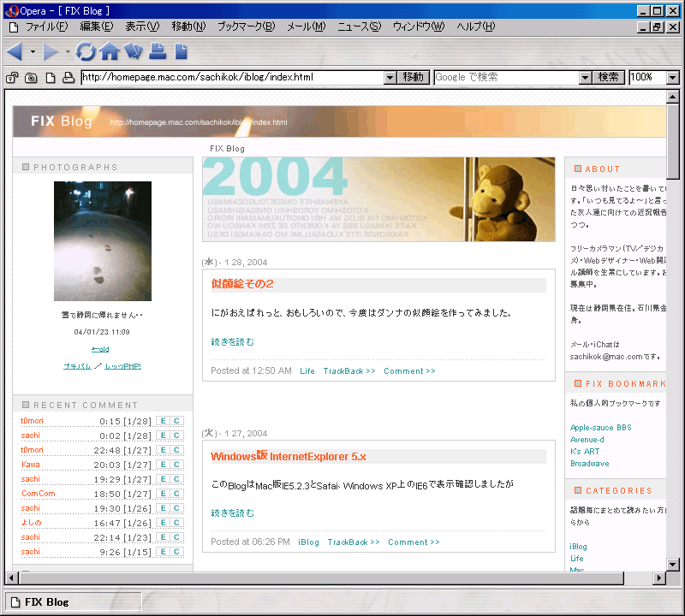685x616 pixels.
Task: Click the 2004 monkey banner image
Action: 378,199
